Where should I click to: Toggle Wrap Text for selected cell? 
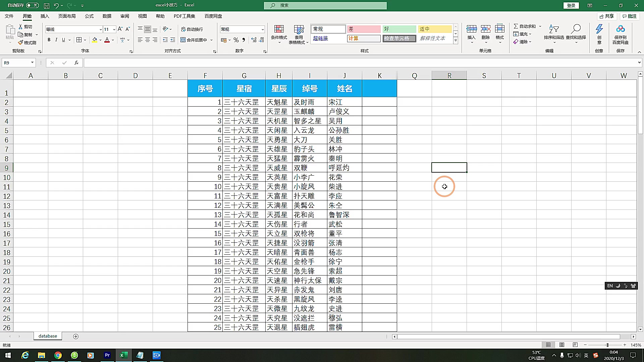(192, 29)
